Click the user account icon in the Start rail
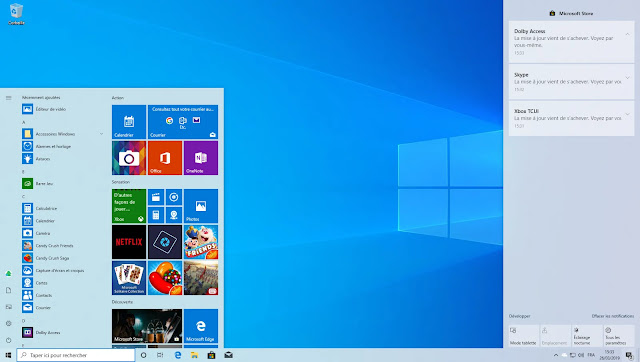This screenshot has height=362, width=640. pyautogui.click(x=9, y=273)
